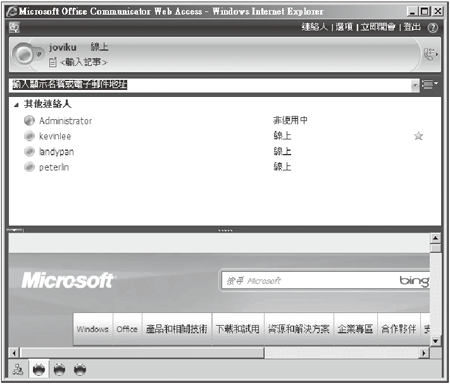This screenshot has width=450, height=384.
Task: Click the 立即開會 link
Action: (378, 27)
